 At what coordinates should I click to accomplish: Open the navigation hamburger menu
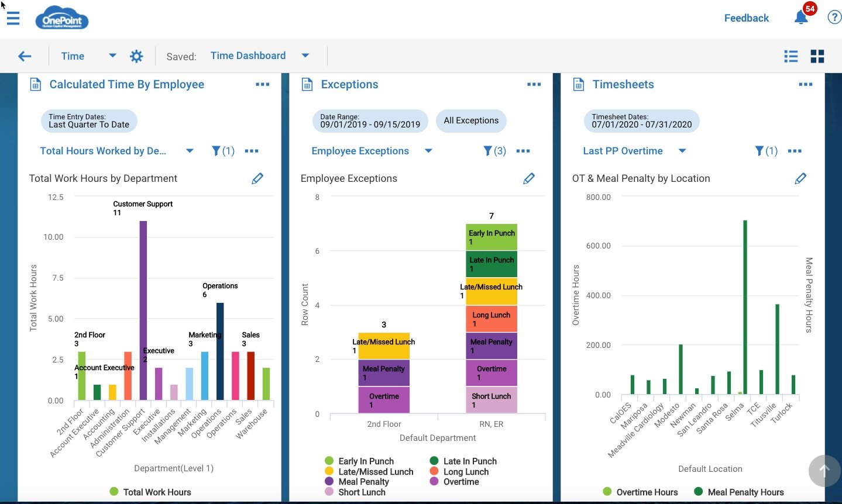(x=13, y=18)
